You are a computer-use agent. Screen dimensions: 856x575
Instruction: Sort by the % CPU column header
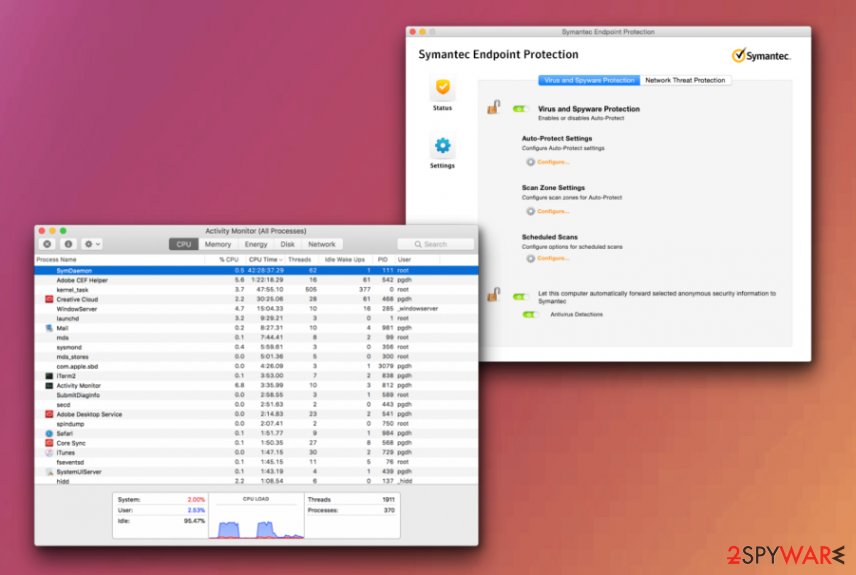coord(224,260)
